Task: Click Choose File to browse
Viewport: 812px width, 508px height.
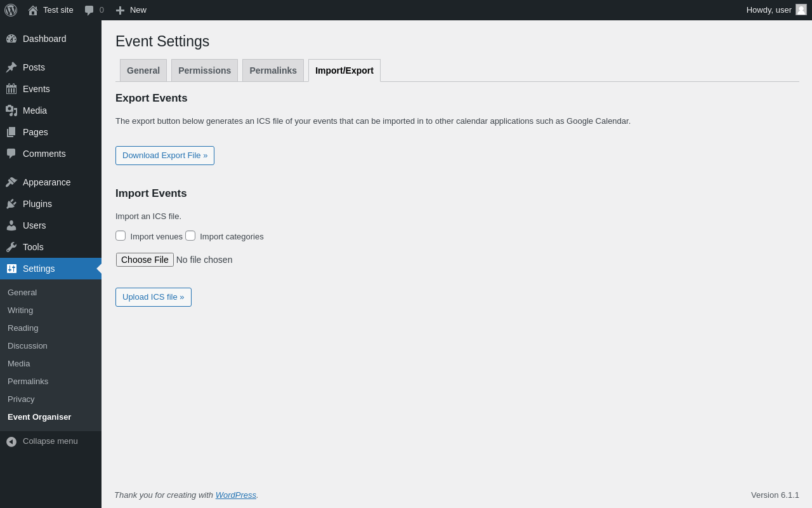Action: pos(145,260)
